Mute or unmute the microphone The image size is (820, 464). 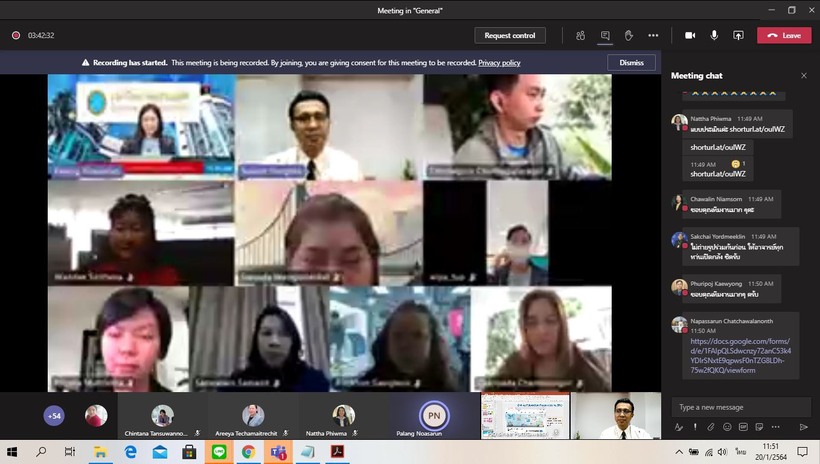pos(714,35)
